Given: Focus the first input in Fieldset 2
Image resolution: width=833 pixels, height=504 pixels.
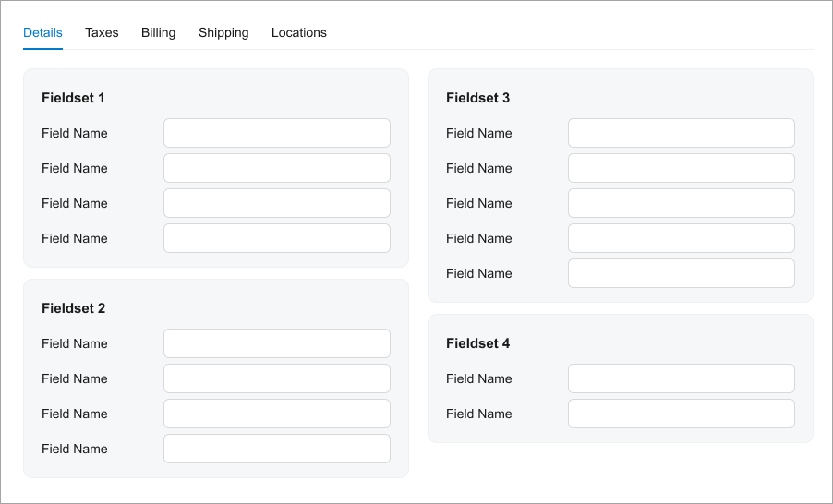Looking at the screenshot, I should point(277,343).
